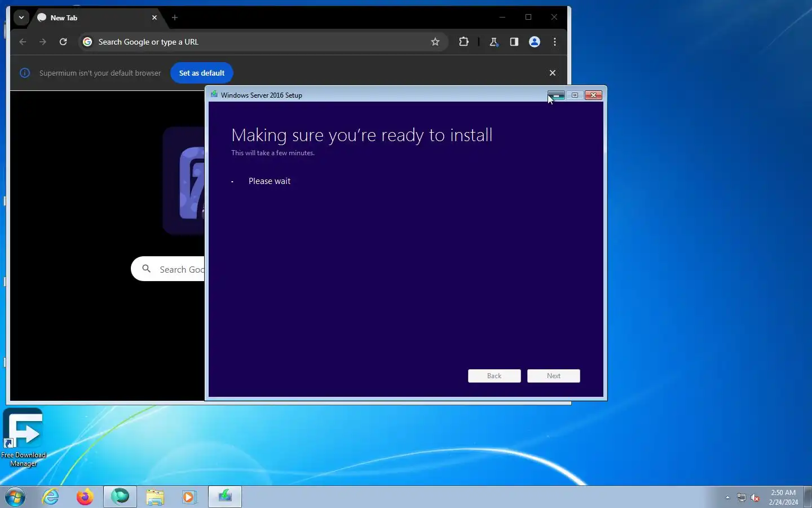This screenshot has height=508, width=812.
Task: Open Windows Explorer folder on taskbar
Action: [x=155, y=497]
